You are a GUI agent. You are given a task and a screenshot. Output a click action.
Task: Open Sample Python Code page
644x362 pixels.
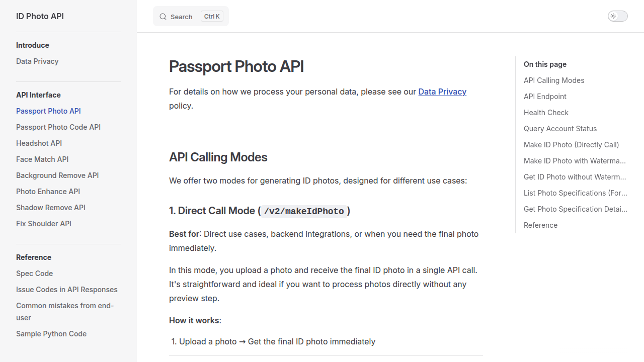point(51,334)
